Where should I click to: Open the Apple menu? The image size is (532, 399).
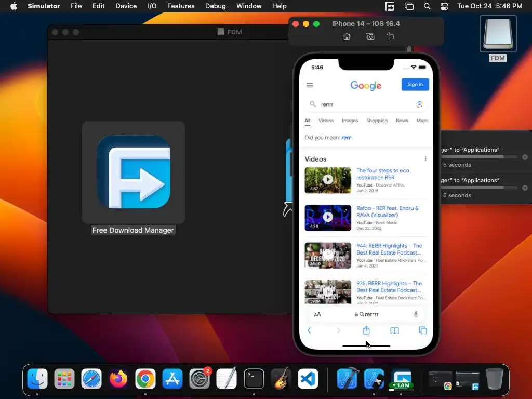[x=14, y=6]
